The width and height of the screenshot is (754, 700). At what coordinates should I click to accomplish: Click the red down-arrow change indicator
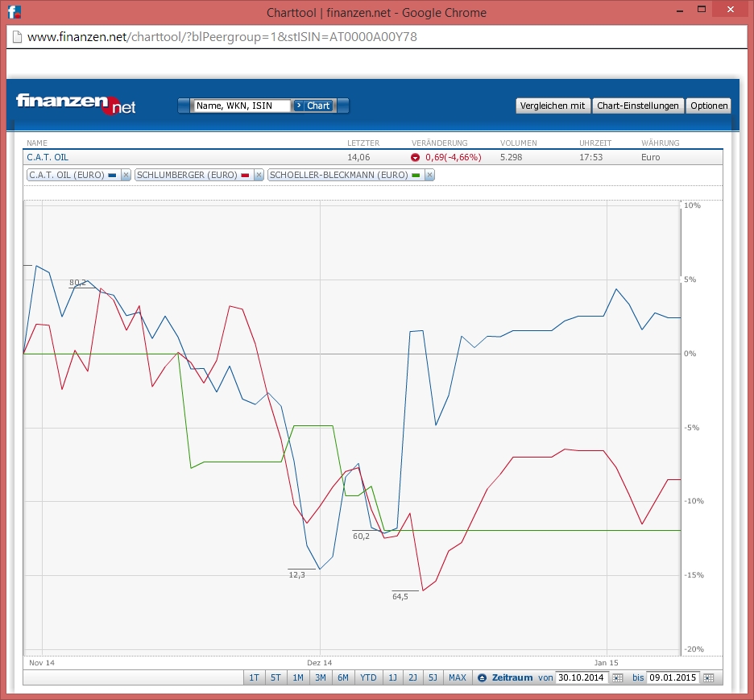coord(415,157)
